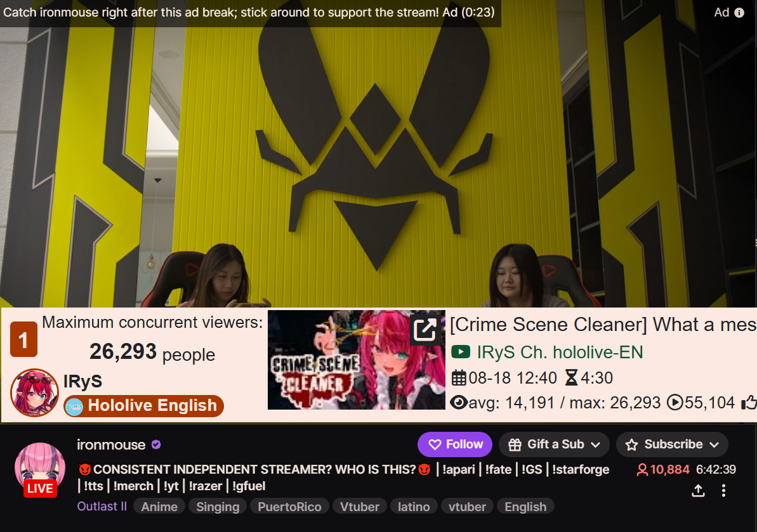
Task: Expand the Gift a Sub dropdown
Action: [554, 444]
